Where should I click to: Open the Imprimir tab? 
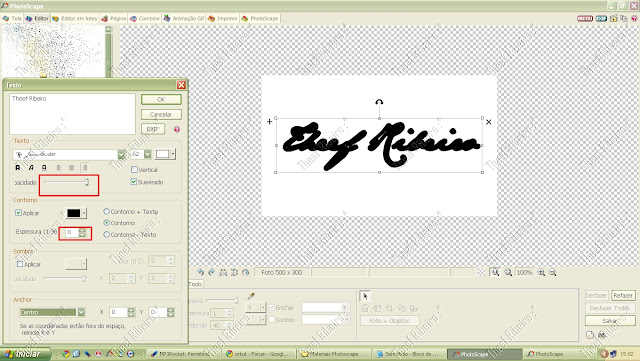(x=222, y=19)
